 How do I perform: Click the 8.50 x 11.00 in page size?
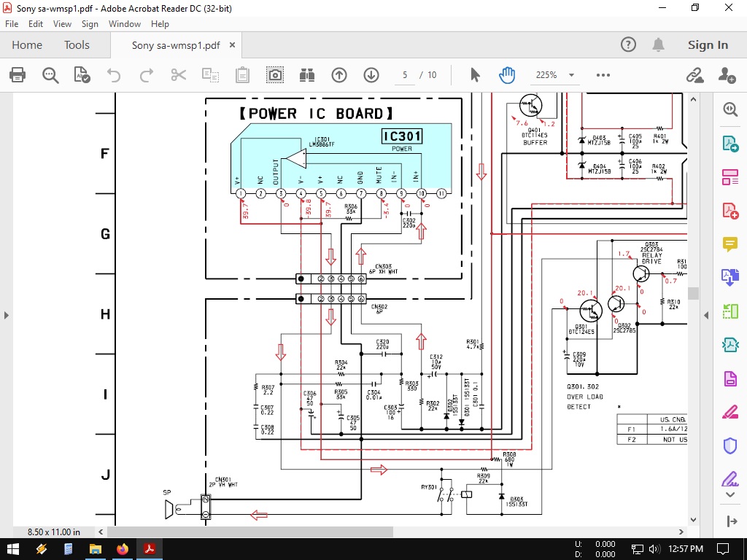coord(54,532)
